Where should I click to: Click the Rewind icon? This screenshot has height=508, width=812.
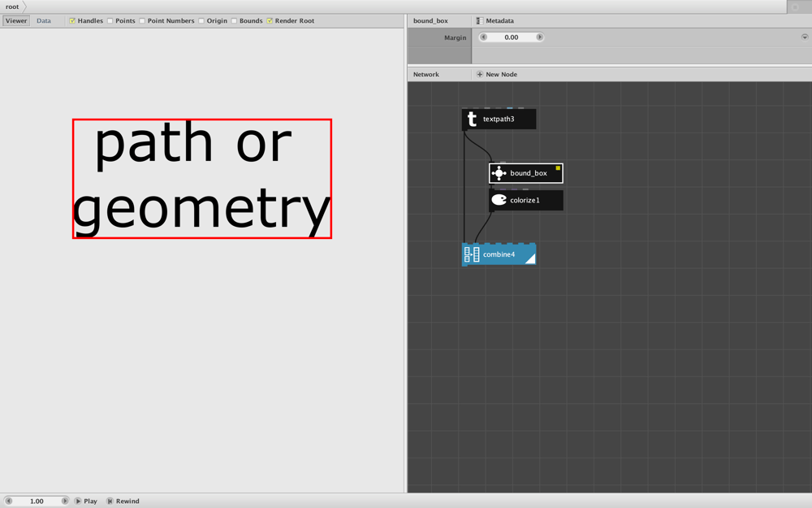click(x=110, y=501)
